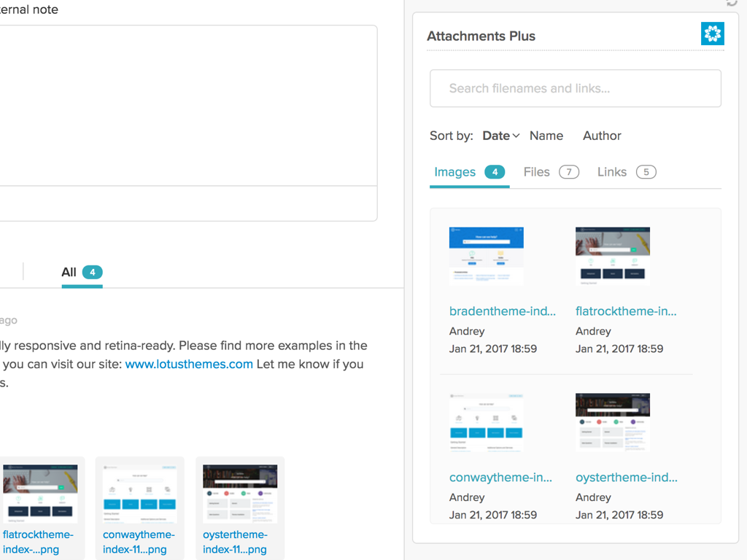Open the bradentheme-ind... filename link
This screenshot has width=747, height=560.
pyautogui.click(x=503, y=311)
